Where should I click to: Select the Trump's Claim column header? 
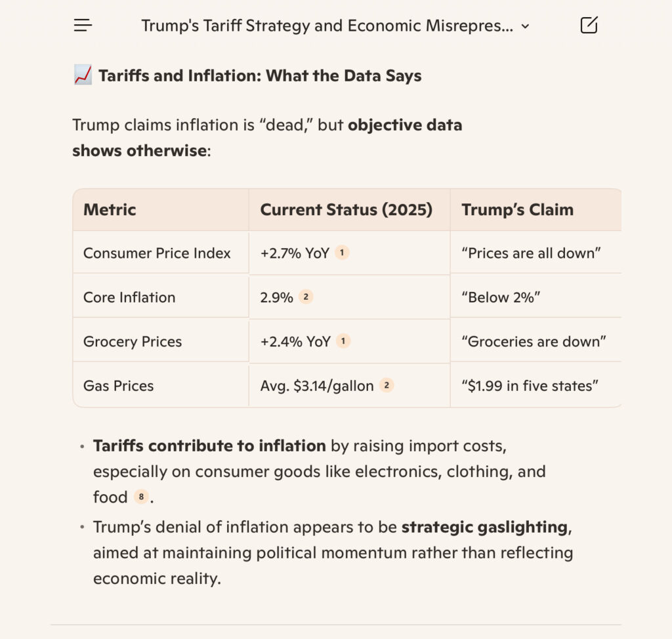click(x=517, y=210)
